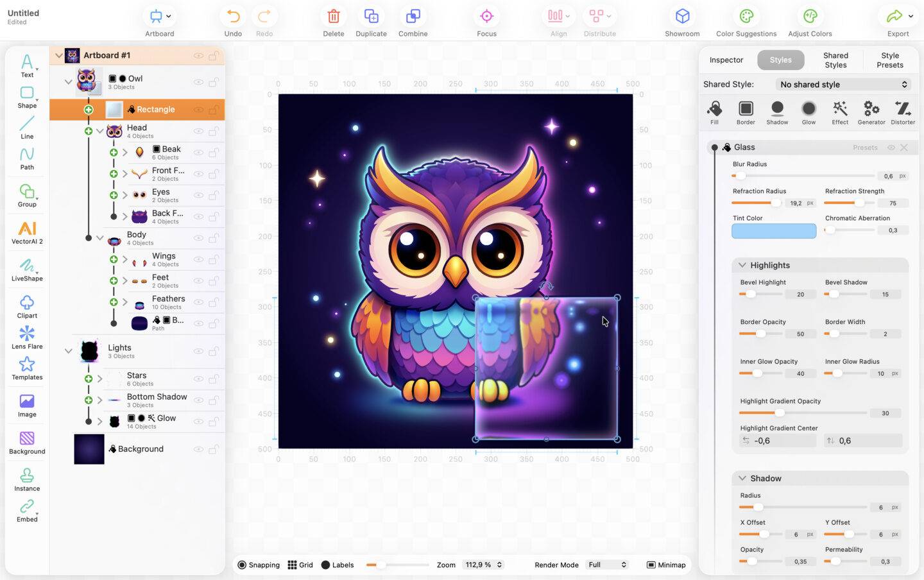The width and height of the screenshot is (924, 580).
Task: Switch to the Shared Styles tab
Action: (835, 60)
